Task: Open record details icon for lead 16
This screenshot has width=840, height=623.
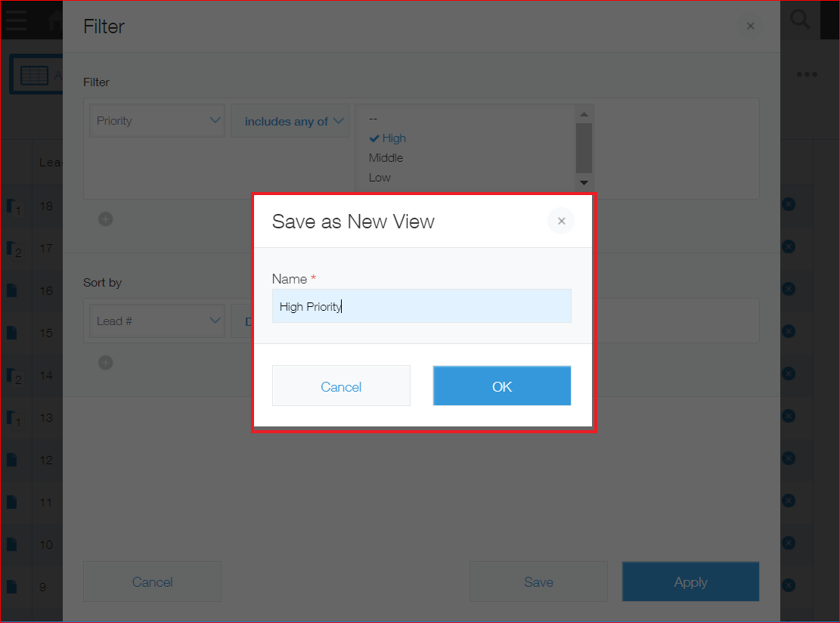Action: tap(12, 290)
